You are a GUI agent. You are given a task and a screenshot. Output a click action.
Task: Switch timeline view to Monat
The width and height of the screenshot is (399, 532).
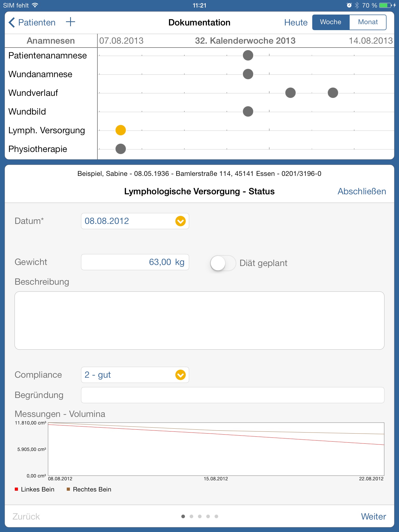point(368,22)
